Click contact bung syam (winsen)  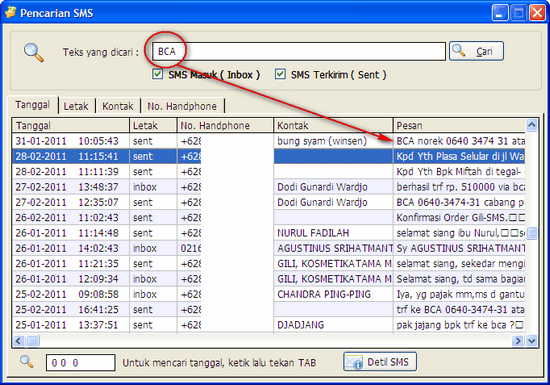(x=322, y=141)
